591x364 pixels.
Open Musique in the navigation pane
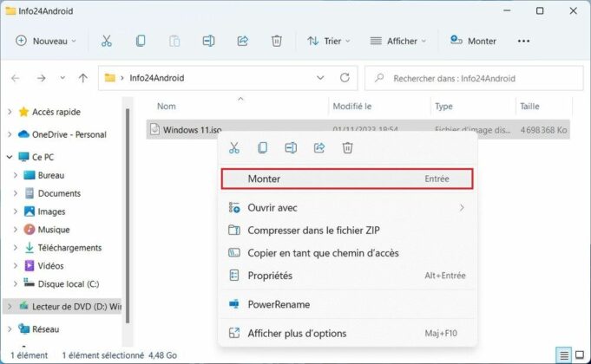click(54, 230)
